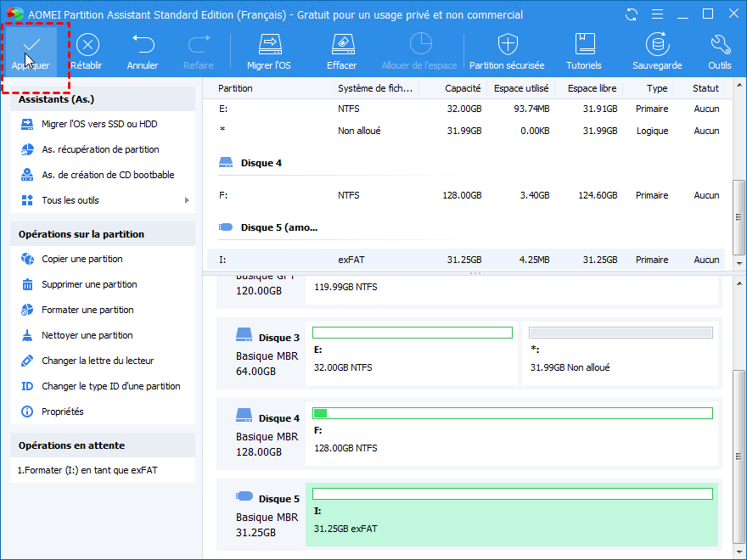
Task: Select Formater une partition operation
Action: 87,310
